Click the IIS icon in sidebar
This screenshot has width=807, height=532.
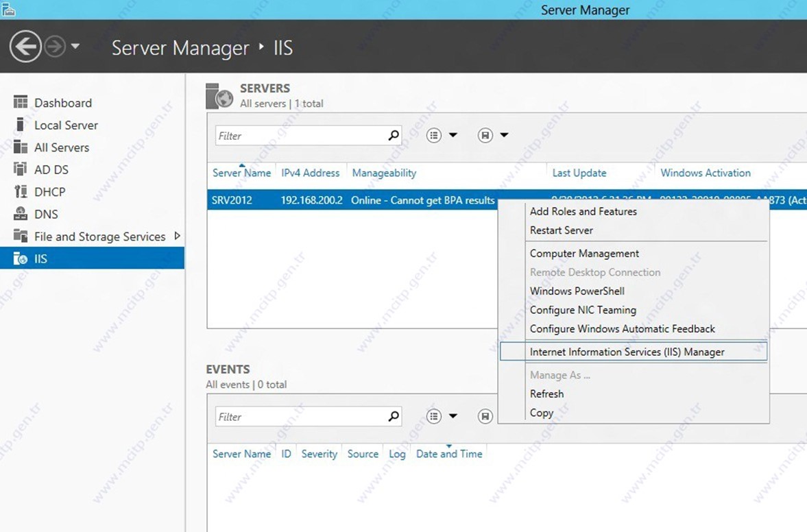21,258
